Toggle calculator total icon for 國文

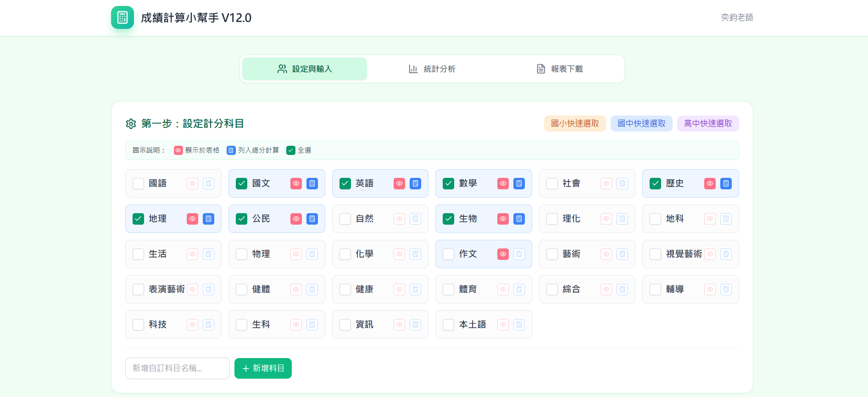tap(312, 183)
